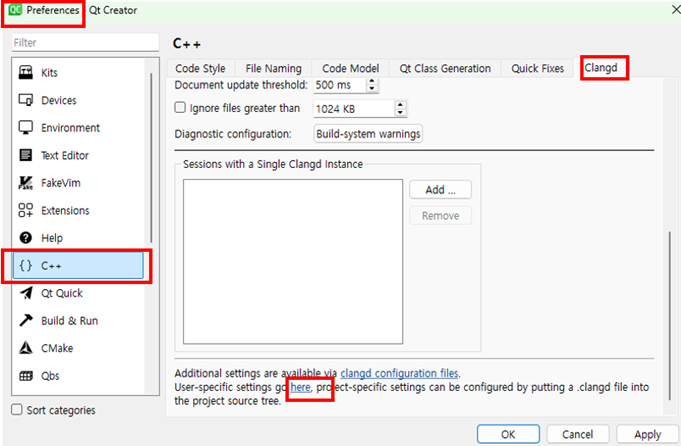Click the Qbs category icon
The width and height of the screenshot is (681, 446).
pyautogui.click(x=26, y=376)
